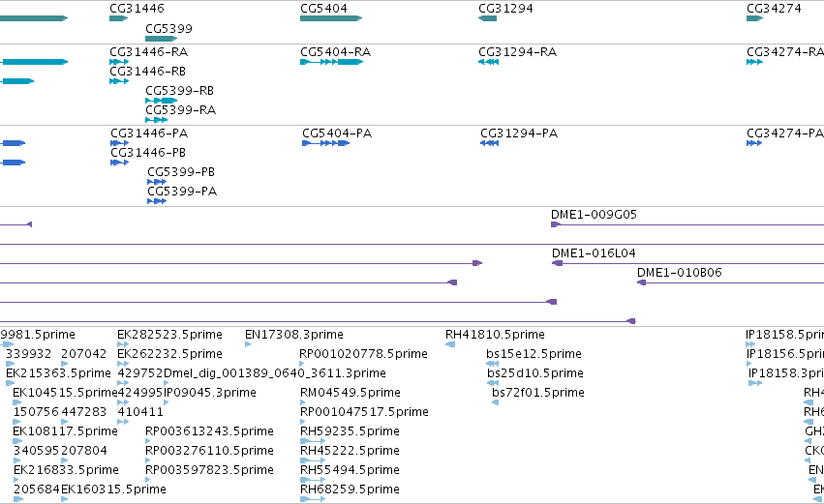The image size is (824, 504).
Task: Open transcript CG31446-RA
Action: click(x=149, y=52)
